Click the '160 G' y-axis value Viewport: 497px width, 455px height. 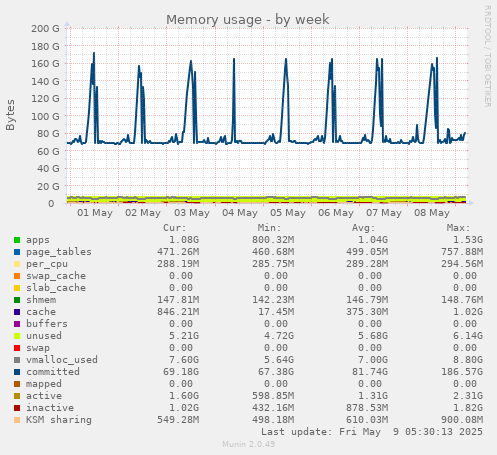click(x=45, y=64)
